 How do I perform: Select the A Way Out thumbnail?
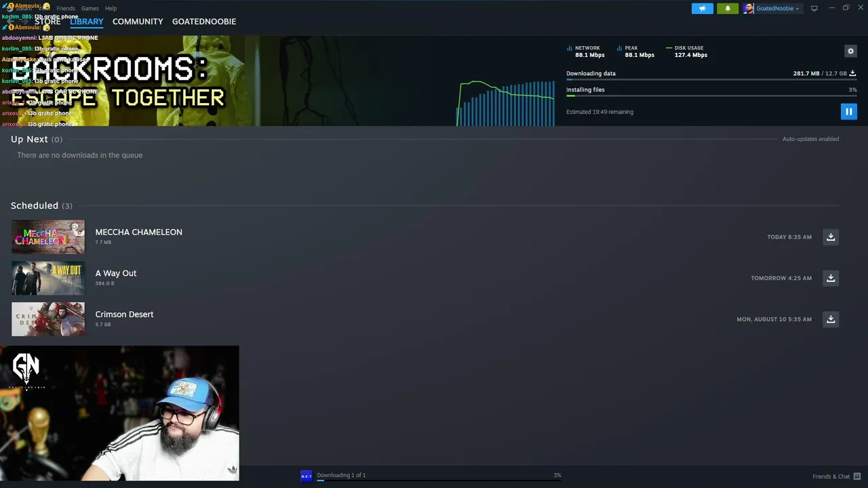click(48, 278)
